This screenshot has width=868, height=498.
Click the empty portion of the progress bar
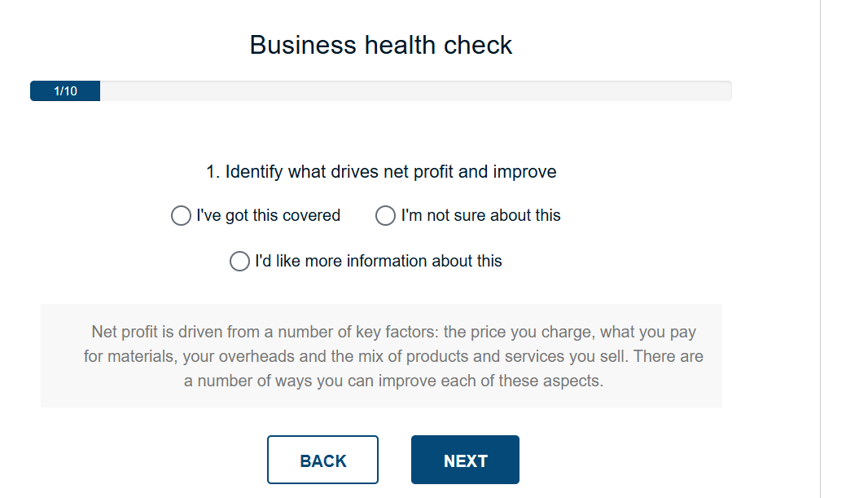click(415, 91)
